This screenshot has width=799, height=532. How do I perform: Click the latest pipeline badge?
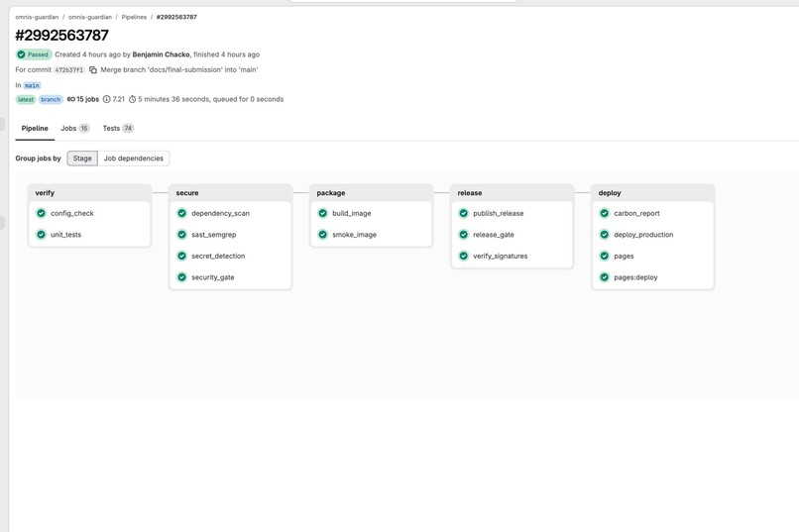pyautogui.click(x=26, y=99)
